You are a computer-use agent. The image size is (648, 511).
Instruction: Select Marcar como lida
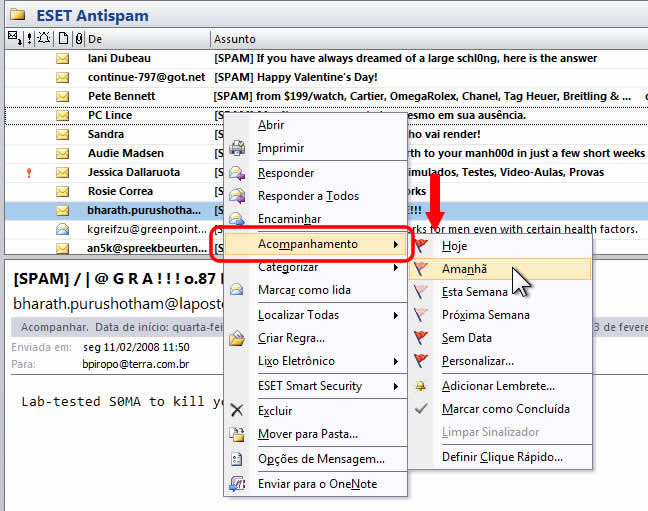coord(315,290)
